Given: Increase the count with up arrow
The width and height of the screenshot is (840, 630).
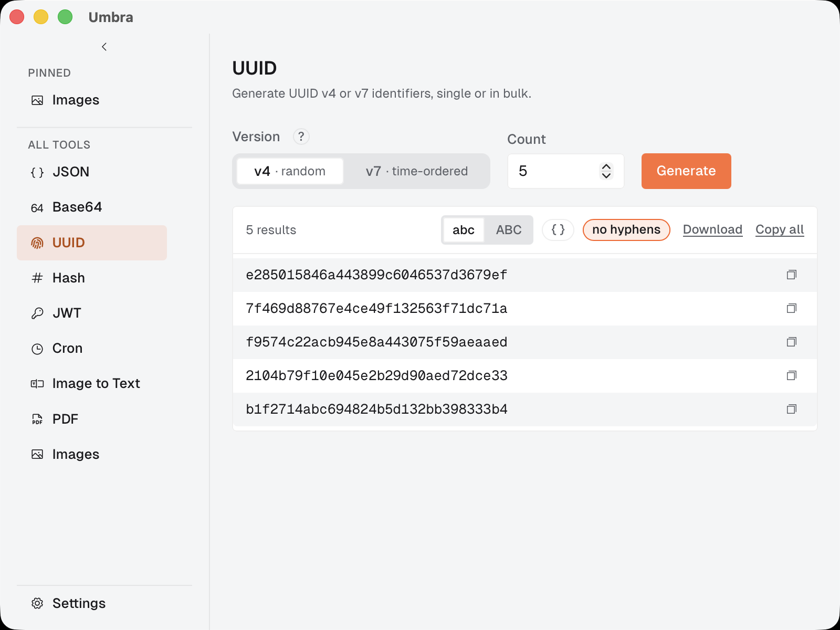Looking at the screenshot, I should (x=606, y=166).
